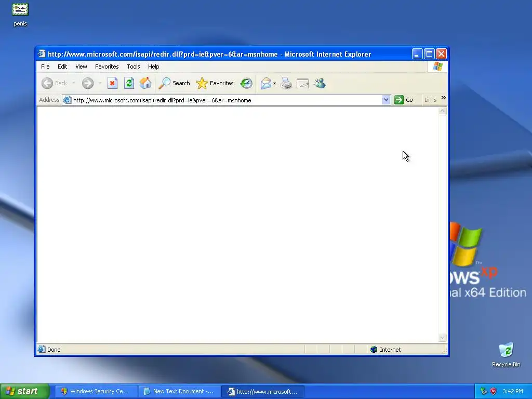
Task: Click inside the Address bar URL field
Action: 227,100
